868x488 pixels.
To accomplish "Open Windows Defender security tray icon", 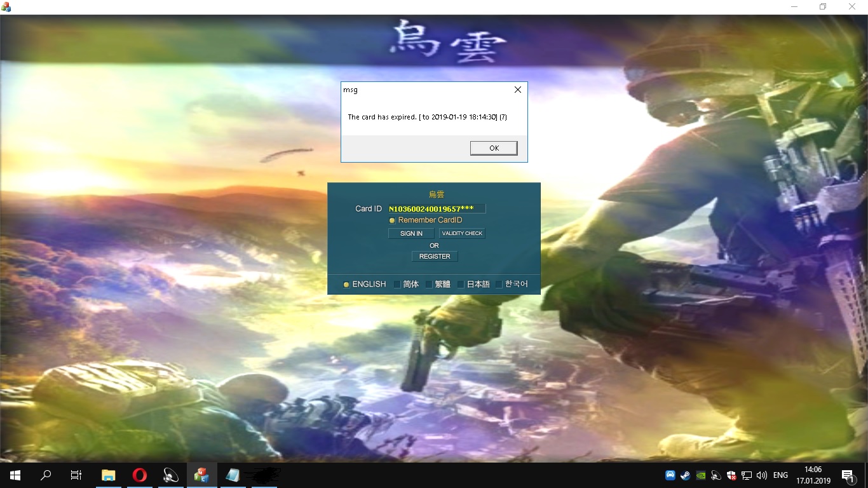I will click(x=731, y=475).
